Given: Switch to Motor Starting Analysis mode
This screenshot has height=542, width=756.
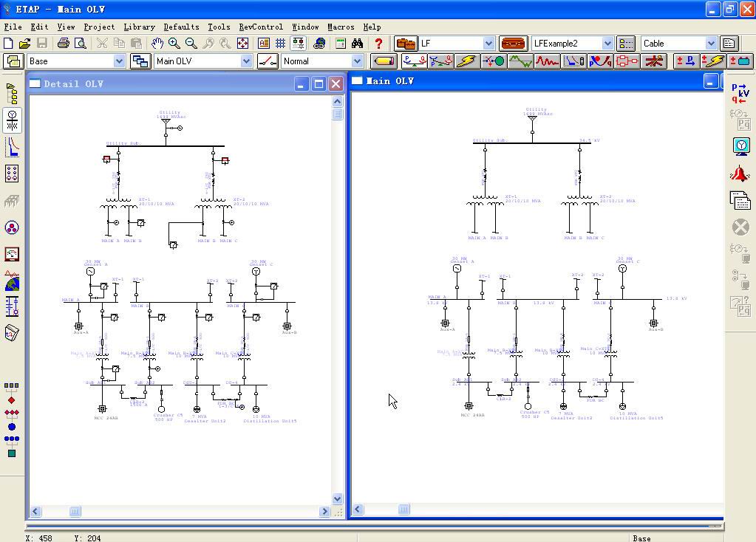Looking at the screenshot, I should click(494, 61).
